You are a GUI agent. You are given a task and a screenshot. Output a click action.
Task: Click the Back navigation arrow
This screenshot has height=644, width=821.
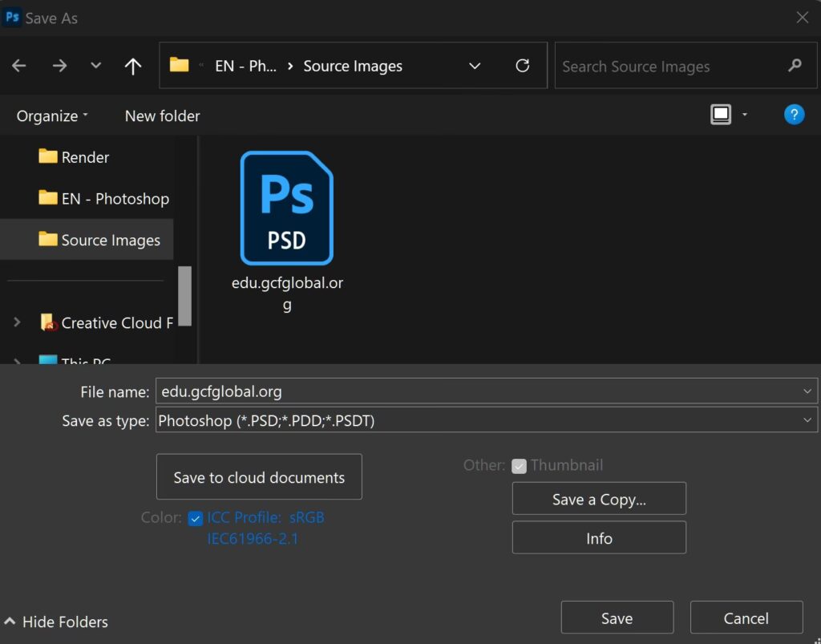click(19, 66)
